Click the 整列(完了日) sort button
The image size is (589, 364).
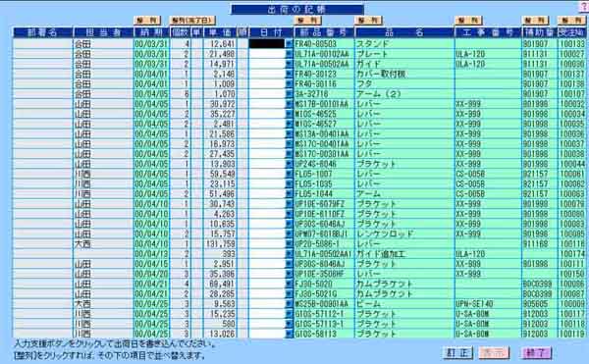(192, 21)
